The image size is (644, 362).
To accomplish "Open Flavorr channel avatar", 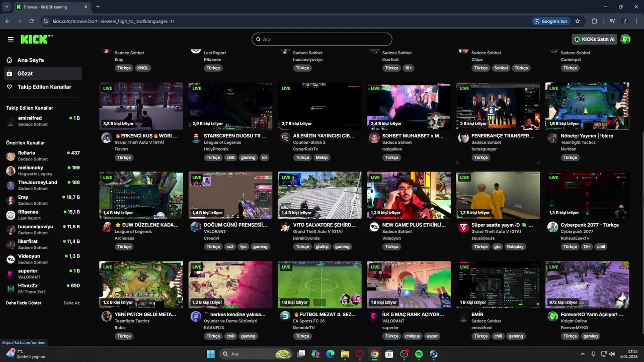I will [x=106, y=138].
